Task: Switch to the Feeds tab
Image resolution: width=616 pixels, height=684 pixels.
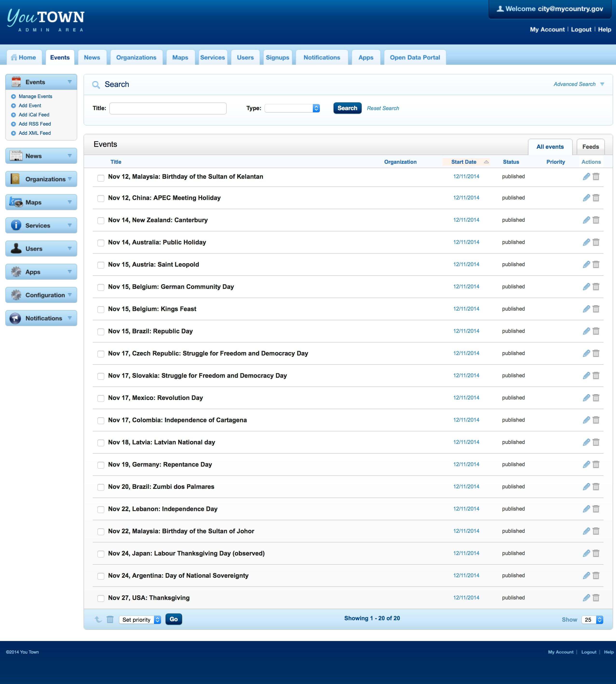Action: coord(590,147)
